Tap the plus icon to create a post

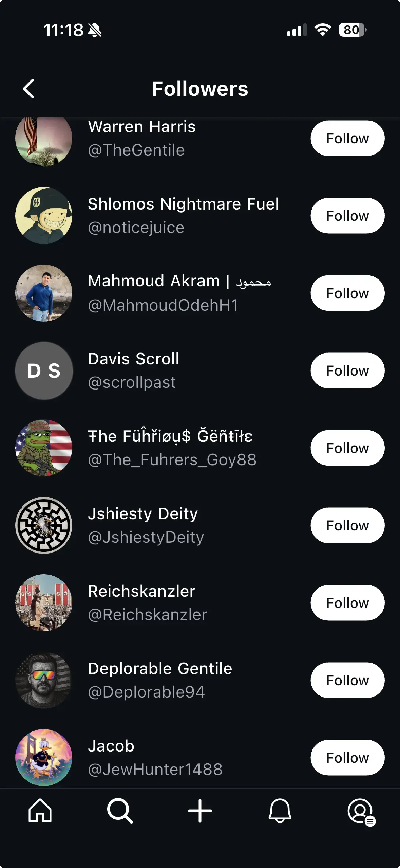200,811
